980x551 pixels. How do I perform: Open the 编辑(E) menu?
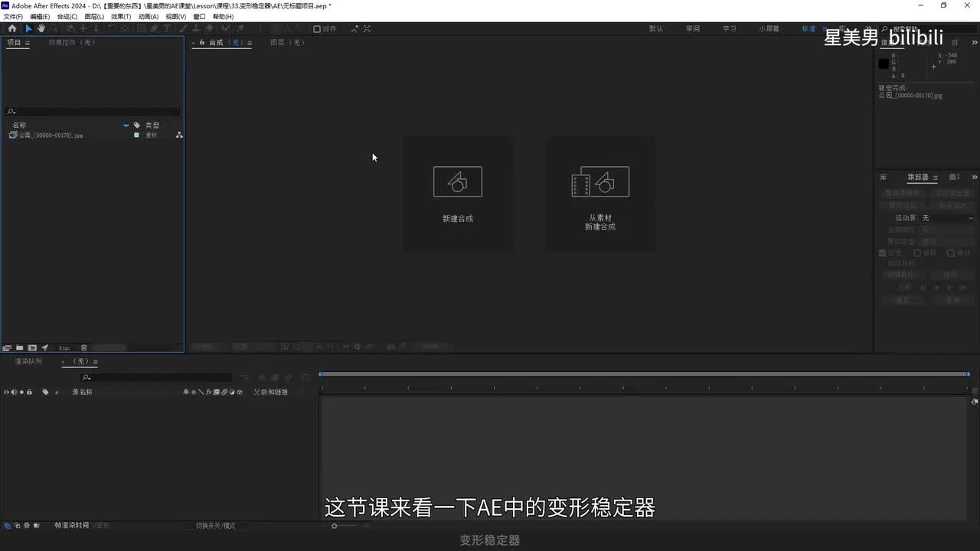click(x=40, y=16)
